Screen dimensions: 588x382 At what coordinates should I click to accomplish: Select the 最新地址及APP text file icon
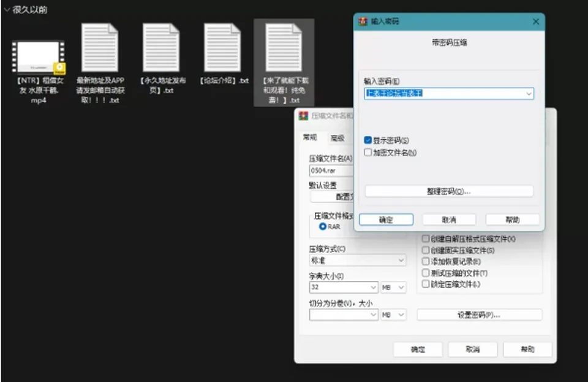point(100,47)
